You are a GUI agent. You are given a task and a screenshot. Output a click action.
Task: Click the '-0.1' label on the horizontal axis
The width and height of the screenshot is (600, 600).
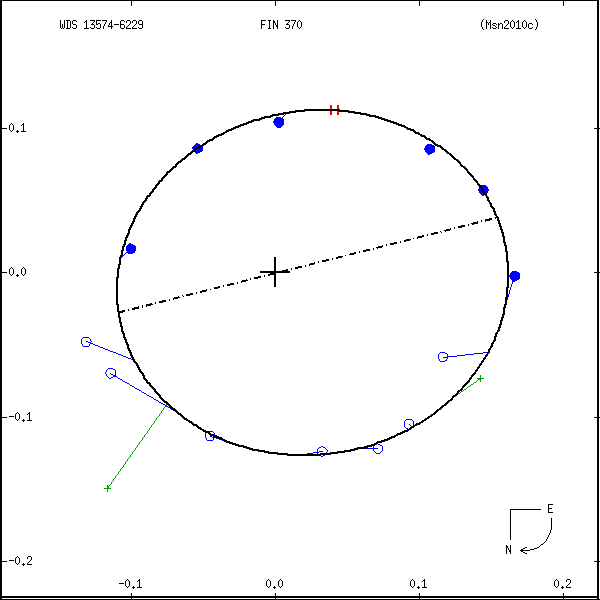tap(130, 584)
